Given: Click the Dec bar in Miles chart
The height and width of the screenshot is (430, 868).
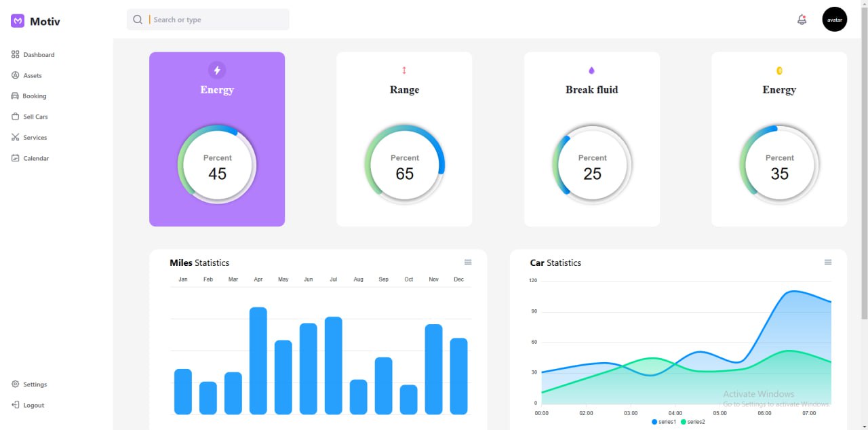Looking at the screenshot, I should click(459, 376).
